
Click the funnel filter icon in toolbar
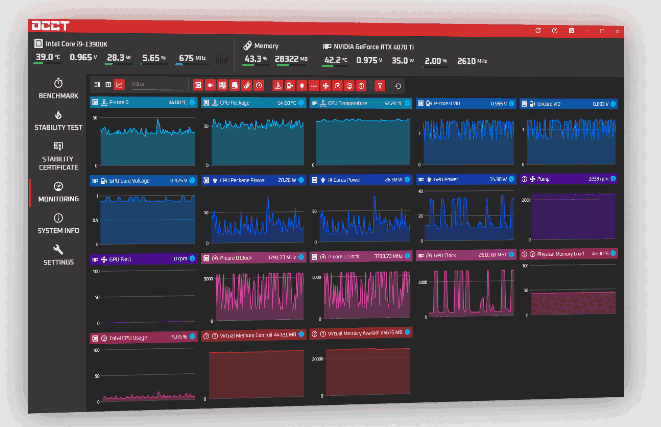pos(380,86)
